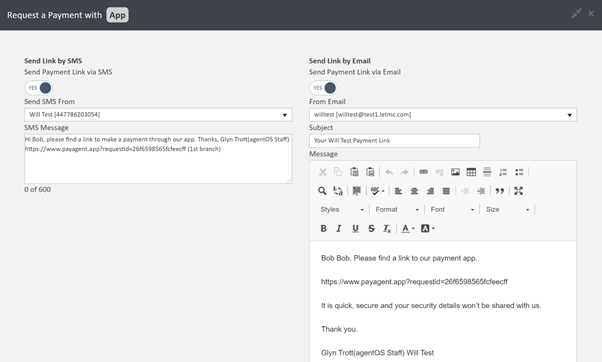Click the Unlink icon
This screenshot has width=602, height=362.
click(439, 172)
